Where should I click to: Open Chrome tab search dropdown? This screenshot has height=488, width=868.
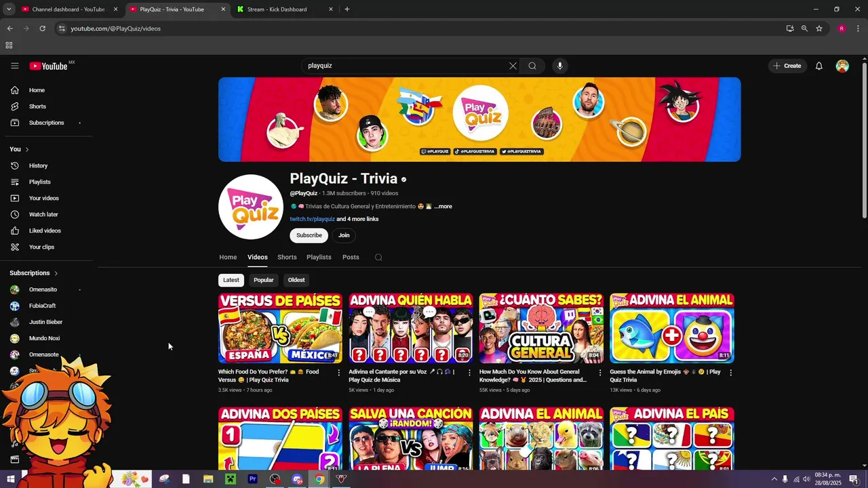click(x=9, y=9)
